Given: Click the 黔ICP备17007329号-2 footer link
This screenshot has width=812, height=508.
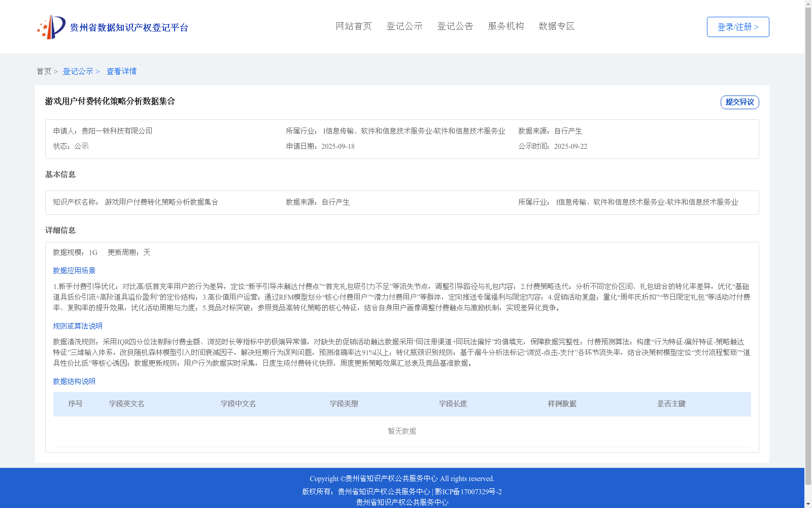Looking at the screenshot, I should [x=468, y=492].
